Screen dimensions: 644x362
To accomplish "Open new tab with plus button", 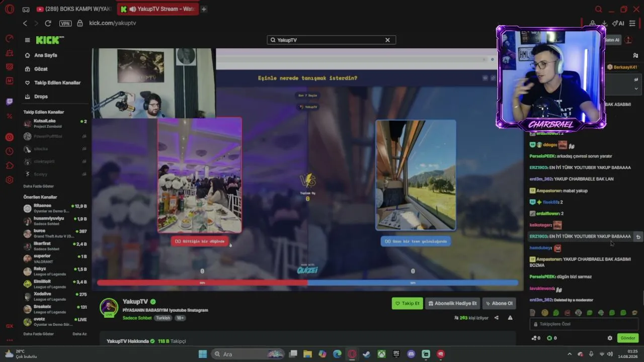I will coord(204,9).
